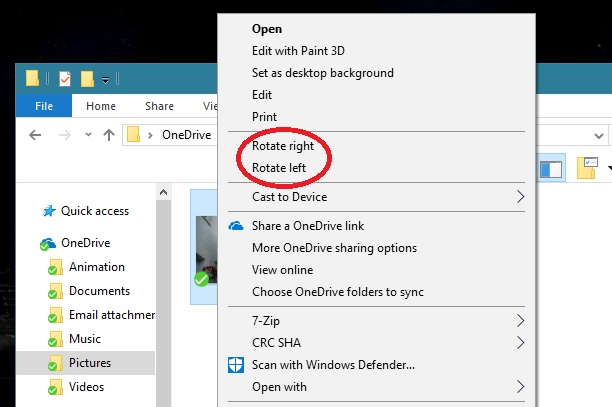
Task: Open the Email attachments folder
Action: pos(112,315)
